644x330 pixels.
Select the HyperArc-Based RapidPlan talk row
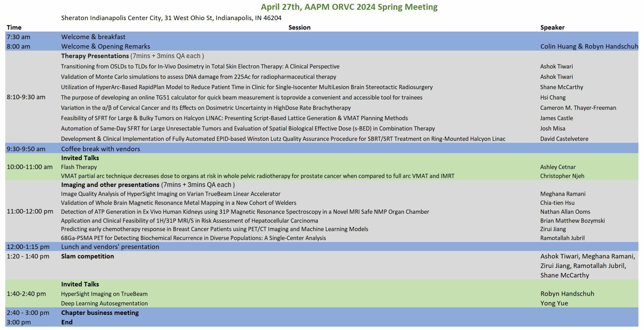pyautogui.click(x=247, y=87)
